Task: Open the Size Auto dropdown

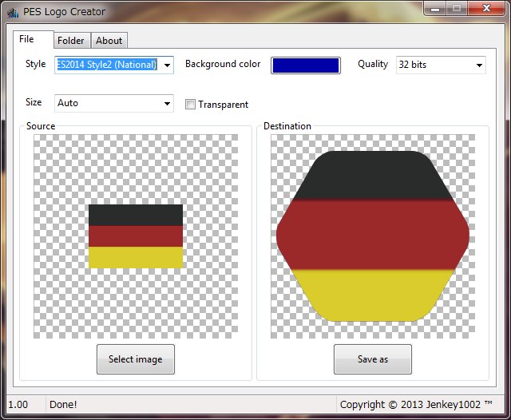Action: pyautogui.click(x=114, y=103)
